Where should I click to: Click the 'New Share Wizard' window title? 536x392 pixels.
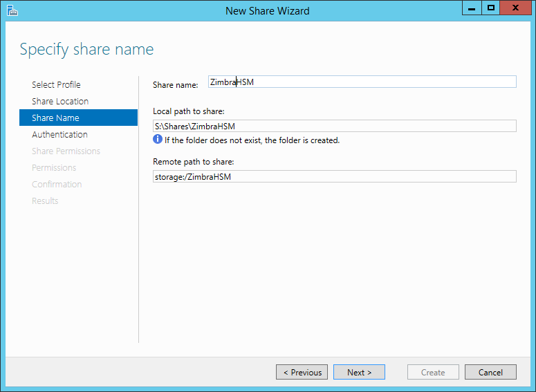pos(268,11)
